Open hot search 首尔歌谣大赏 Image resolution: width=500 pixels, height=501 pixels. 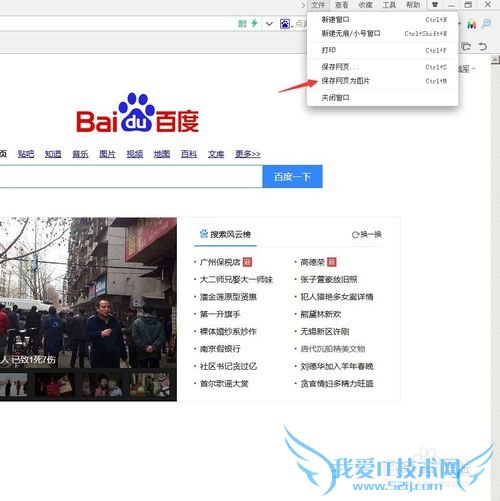coord(224,383)
